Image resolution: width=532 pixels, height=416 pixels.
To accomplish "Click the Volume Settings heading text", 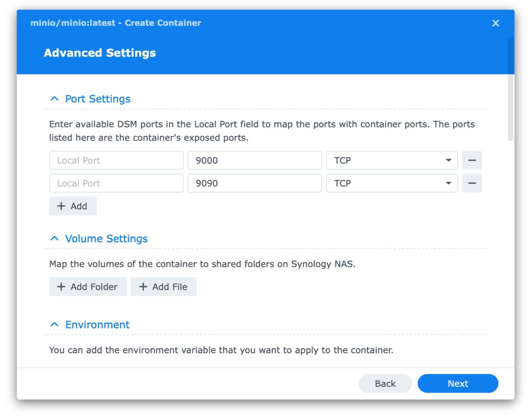I will 106,238.
